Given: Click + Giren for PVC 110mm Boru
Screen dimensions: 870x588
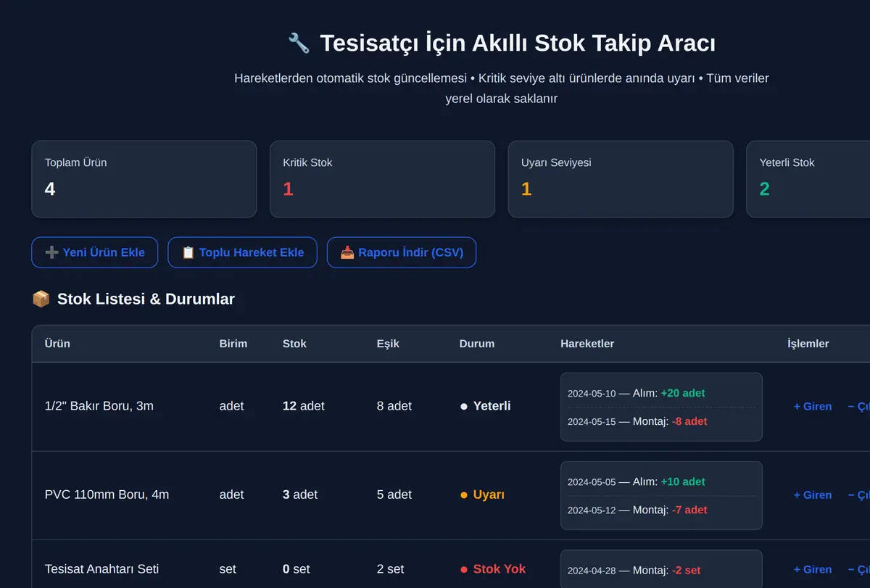Looking at the screenshot, I should tap(813, 494).
